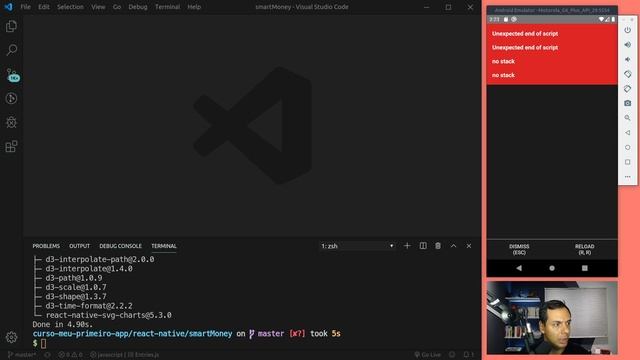Click errors and warnings count in status bar
The width and height of the screenshot is (640, 360).
click(x=70, y=355)
